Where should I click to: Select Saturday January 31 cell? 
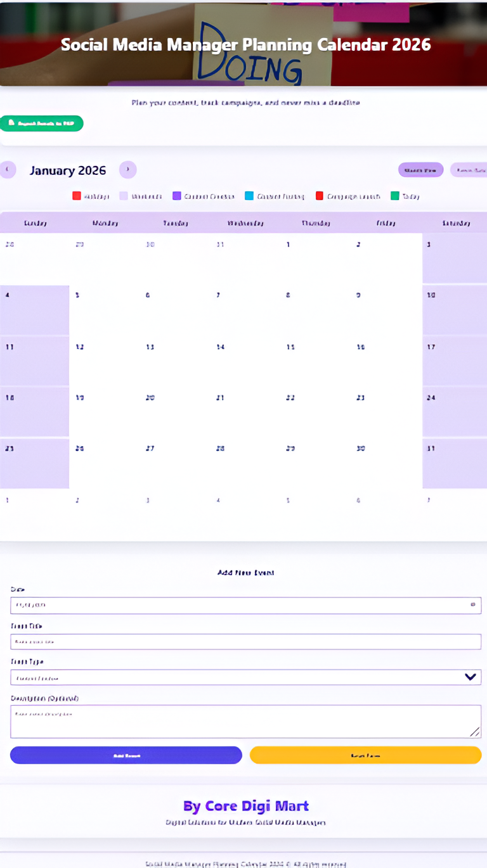tap(455, 463)
